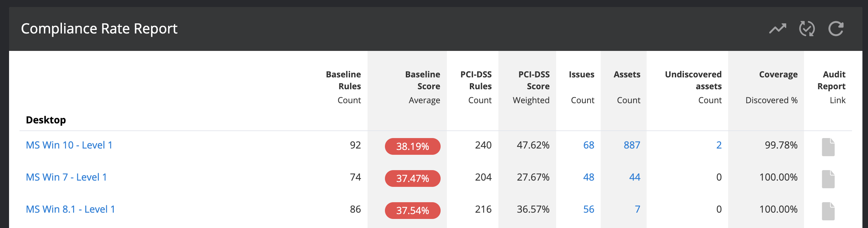Screen dimensions: 868x228
Task: Click the red 37.47% baseline score badge
Action: [x=412, y=178]
